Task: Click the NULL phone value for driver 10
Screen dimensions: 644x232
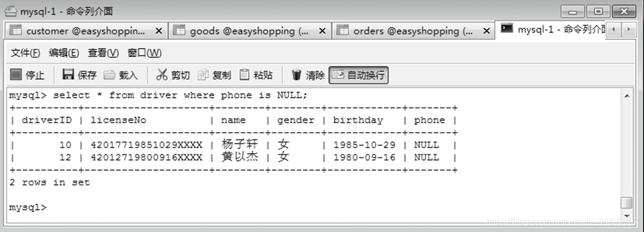Action: (426, 145)
